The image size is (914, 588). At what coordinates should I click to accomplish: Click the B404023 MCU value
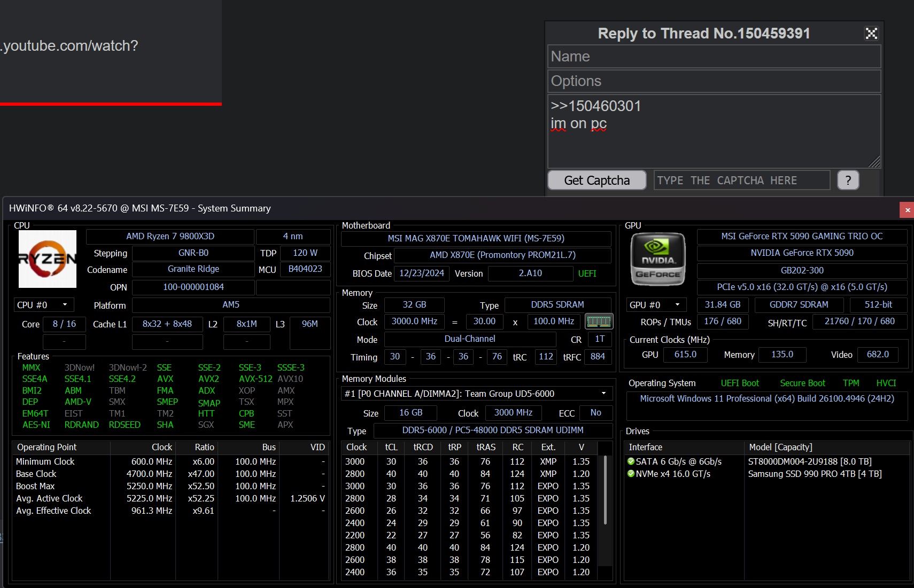(305, 269)
